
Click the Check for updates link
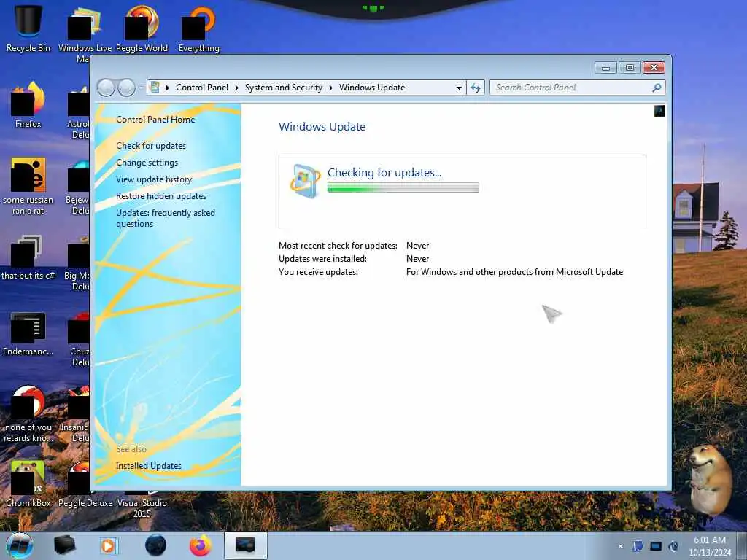pos(150,146)
